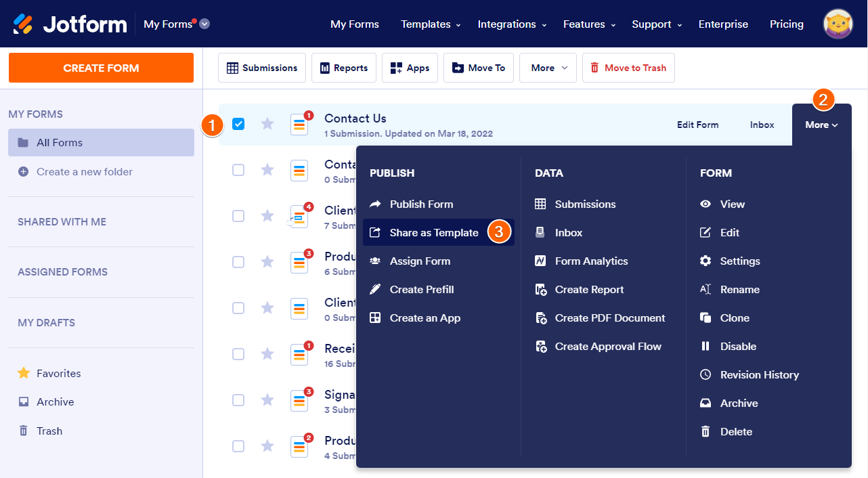The image size is (868, 478).
Task: Click the Edit pencil icon in Form column
Action: (x=706, y=232)
